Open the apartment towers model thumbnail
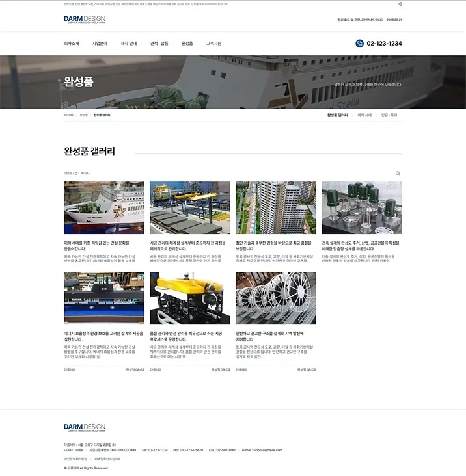 pos(276,207)
